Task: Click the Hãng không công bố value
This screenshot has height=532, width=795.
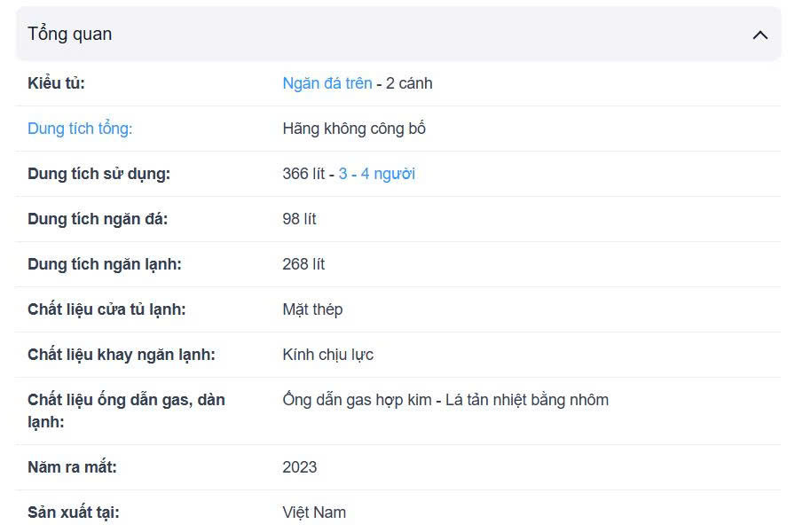Action: coord(354,129)
